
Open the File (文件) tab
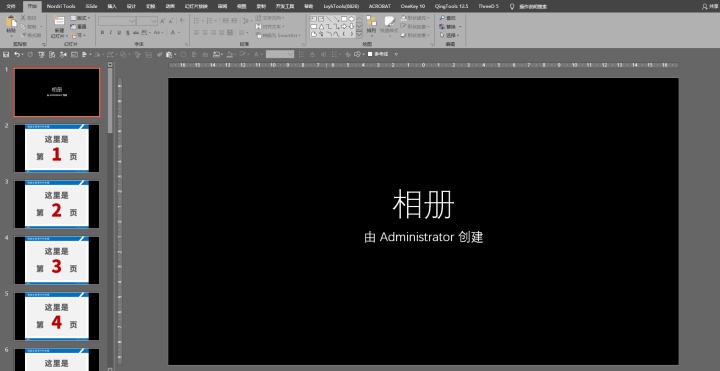pyautogui.click(x=11, y=6)
